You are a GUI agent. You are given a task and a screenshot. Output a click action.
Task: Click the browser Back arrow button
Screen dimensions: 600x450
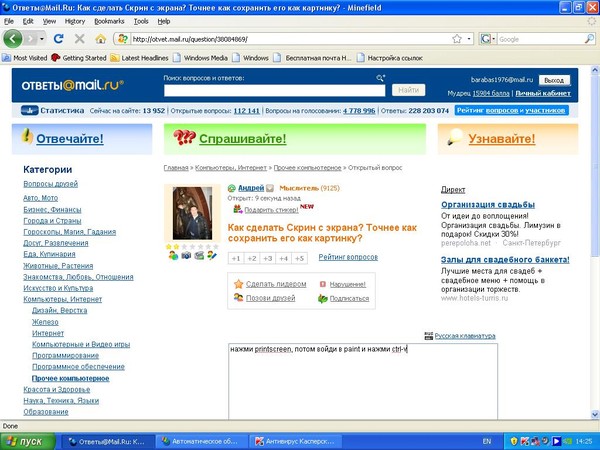click(x=13, y=39)
